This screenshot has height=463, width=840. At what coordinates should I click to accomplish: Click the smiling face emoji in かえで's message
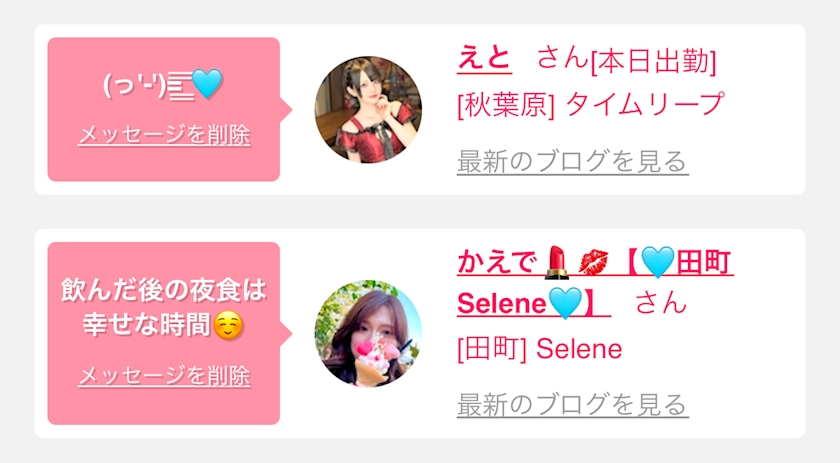click(228, 326)
